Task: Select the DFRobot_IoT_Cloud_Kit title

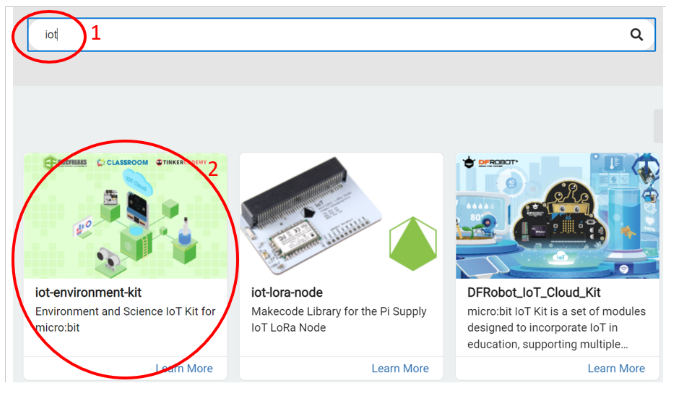Action: tap(534, 293)
